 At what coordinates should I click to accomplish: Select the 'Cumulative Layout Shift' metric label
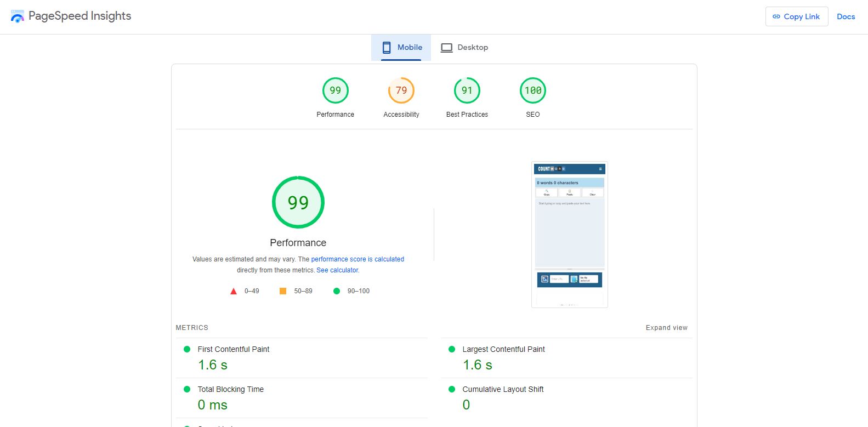coord(503,389)
